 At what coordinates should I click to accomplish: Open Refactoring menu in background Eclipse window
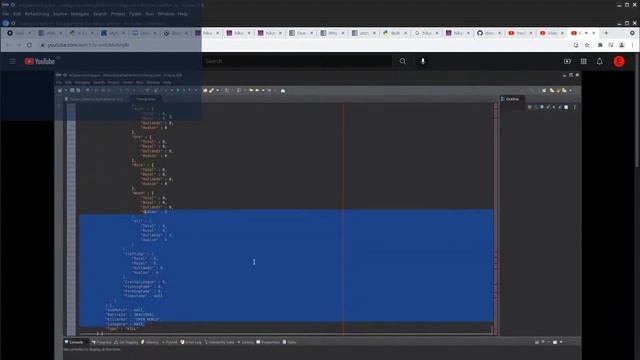point(37,14)
